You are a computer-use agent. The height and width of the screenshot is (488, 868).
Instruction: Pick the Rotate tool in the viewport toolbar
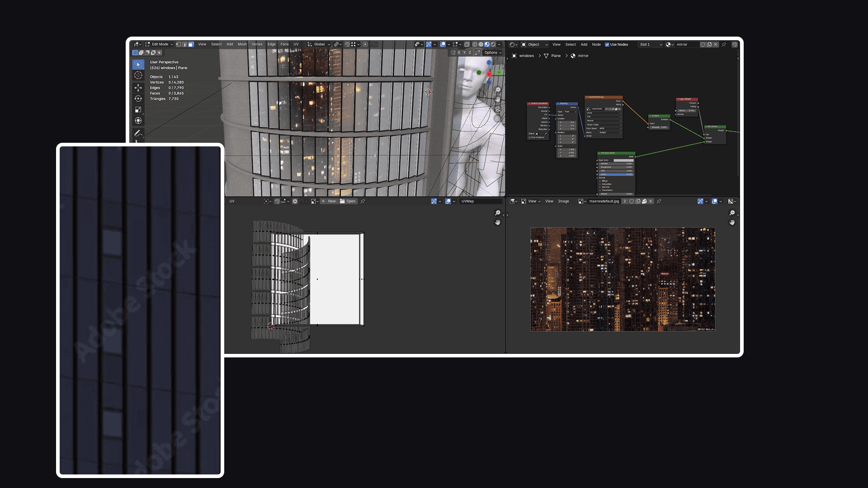point(138,99)
